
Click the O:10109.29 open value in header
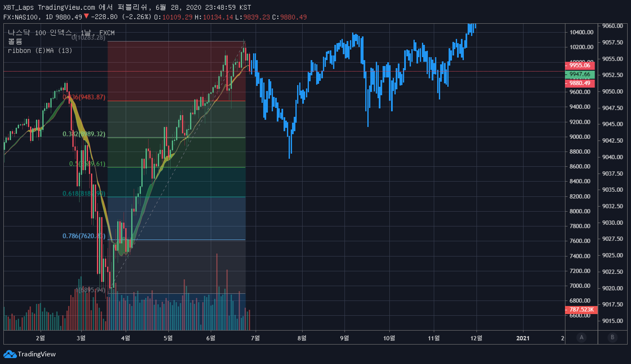pos(173,17)
